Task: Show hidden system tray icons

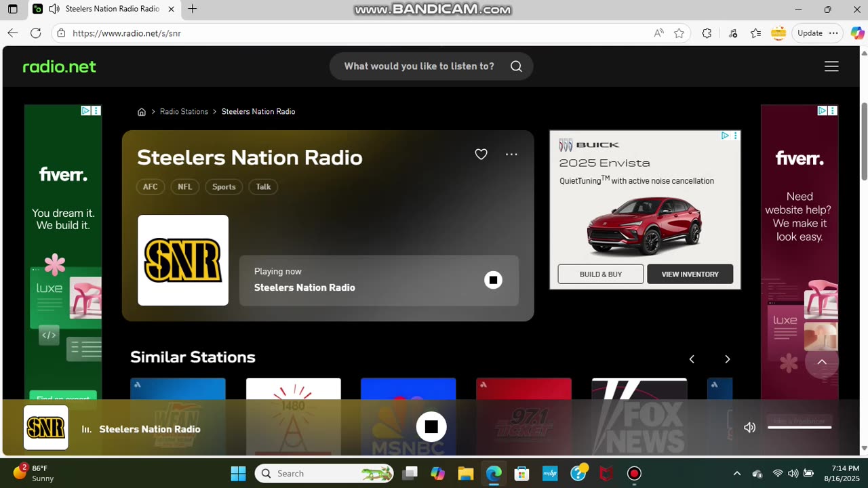Action: [x=737, y=473]
